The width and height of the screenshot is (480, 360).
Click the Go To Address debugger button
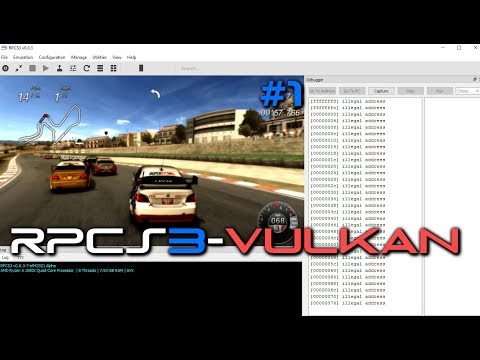tap(322, 91)
